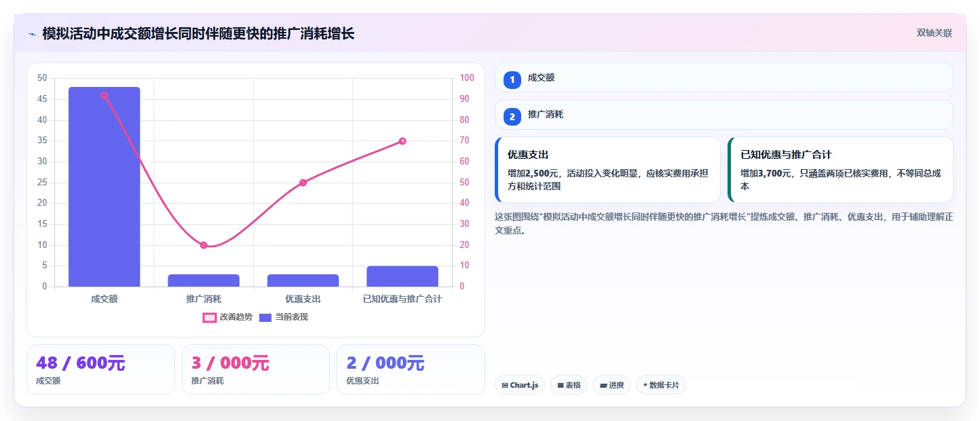This screenshot has height=421, width=980.
Task: Click the 已知优惠与推广合计 x-axis label
Action: click(402, 299)
